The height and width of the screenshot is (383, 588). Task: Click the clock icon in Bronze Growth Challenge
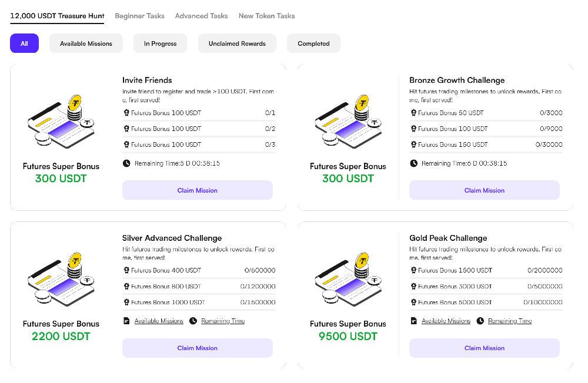coord(413,163)
